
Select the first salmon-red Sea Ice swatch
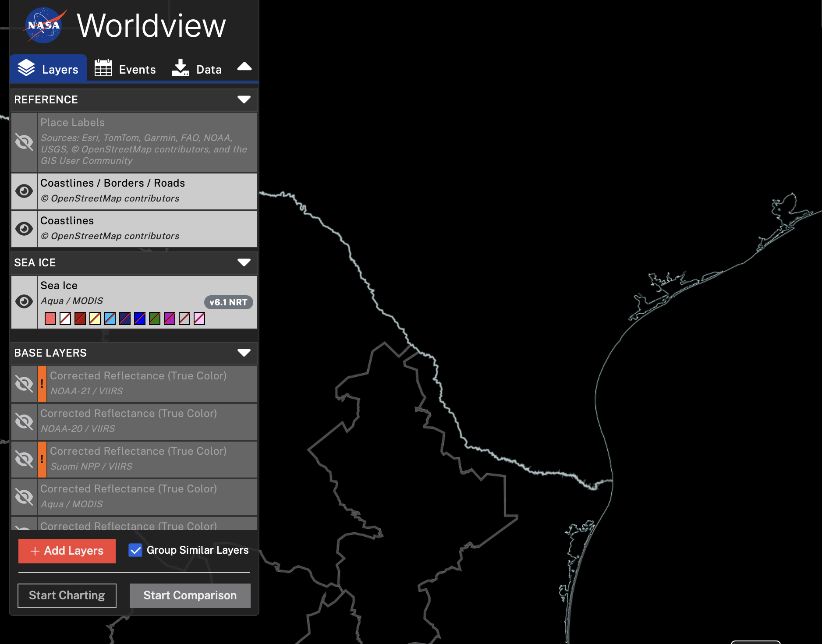coord(50,318)
